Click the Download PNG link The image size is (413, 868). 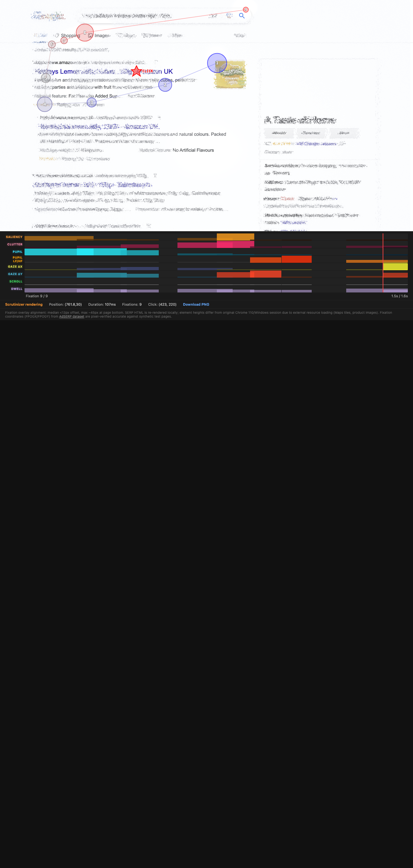pyautogui.click(x=196, y=304)
